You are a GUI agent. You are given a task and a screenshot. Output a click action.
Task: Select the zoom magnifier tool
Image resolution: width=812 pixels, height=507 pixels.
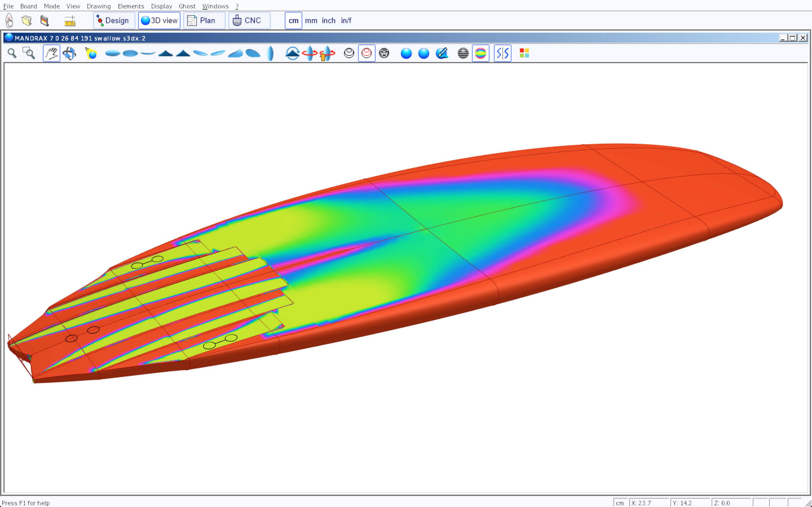click(12, 53)
